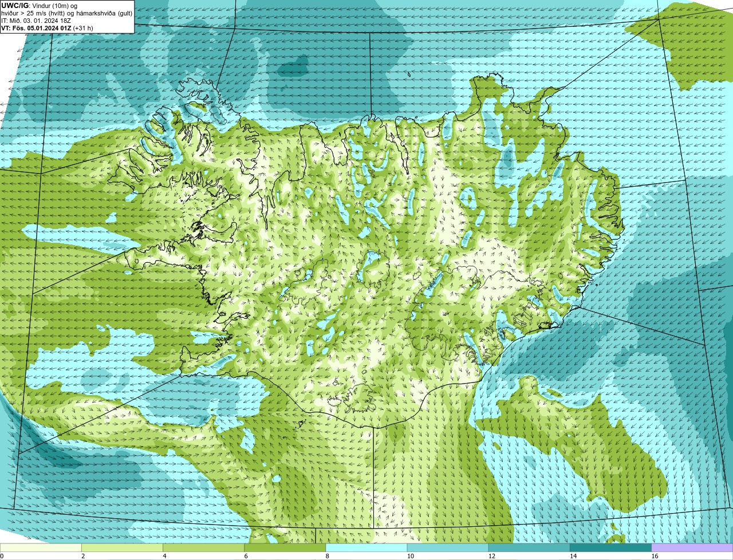Screen dimensions: 733x560
Task: Select the 4–6 m/s green legend swatch
Action: 204,548
